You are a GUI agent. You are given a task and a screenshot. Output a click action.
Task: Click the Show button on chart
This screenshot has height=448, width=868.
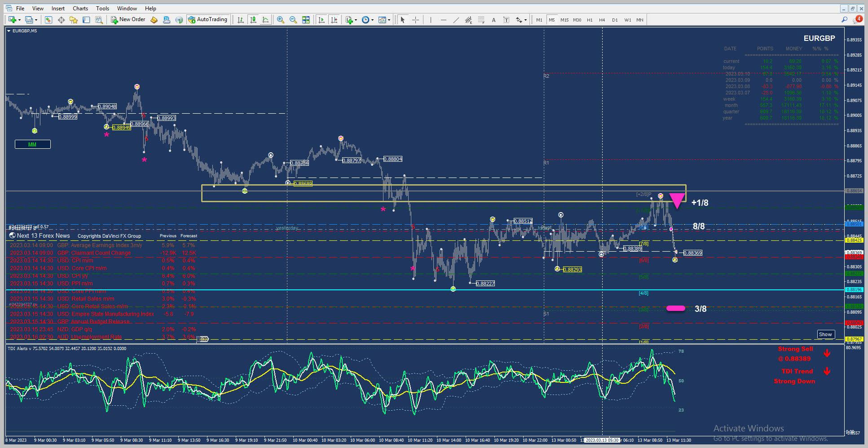(x=825, y=334)
